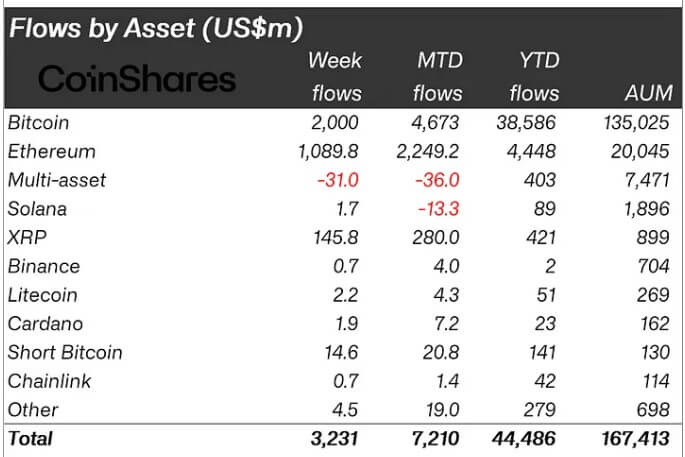Select the Flows by Asset title
The width and height of the screenshot is (685, 457).
[156, 28]
